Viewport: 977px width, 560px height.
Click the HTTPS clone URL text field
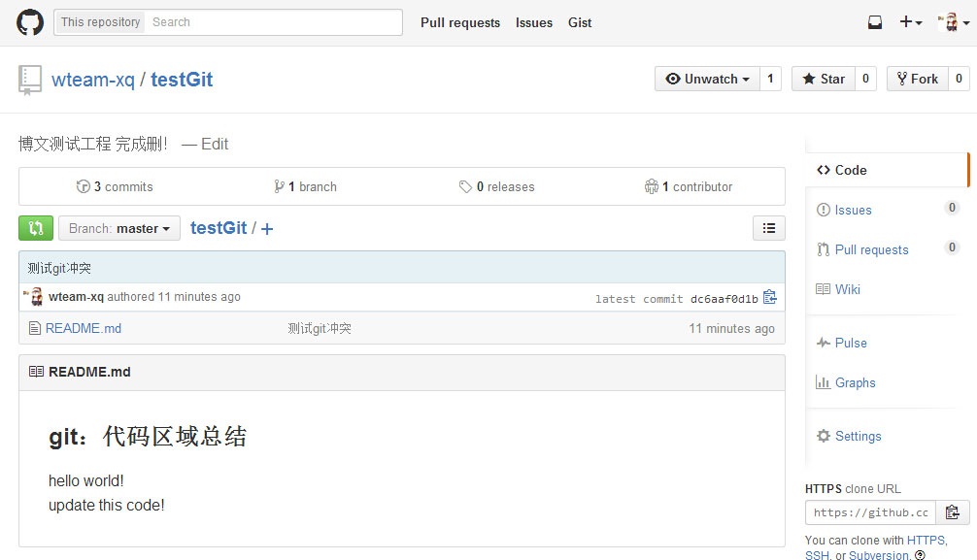coord(870,512)
